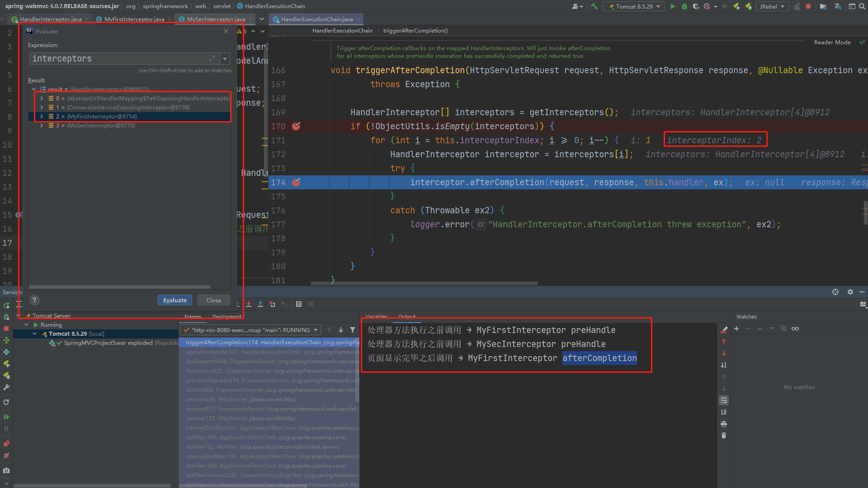
Task: Open the Variables tab in debugger
Action: tap(376, 317)
